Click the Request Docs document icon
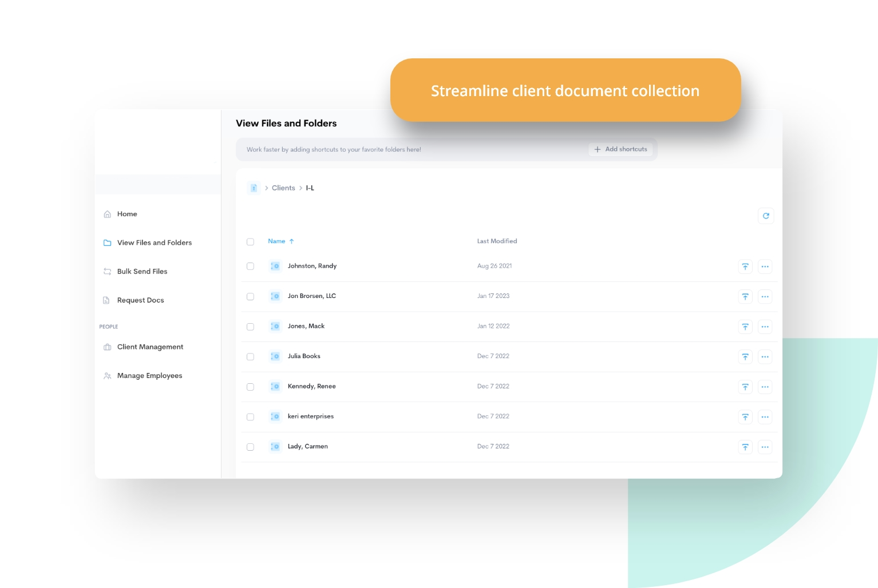The height and width of the screenshot is (588, 878). coord(106,300)
